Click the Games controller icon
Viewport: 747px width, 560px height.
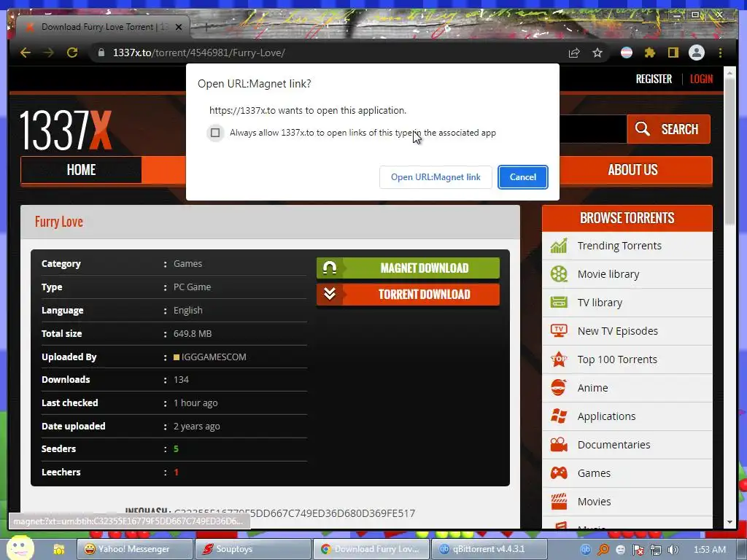tap(559, 473)
